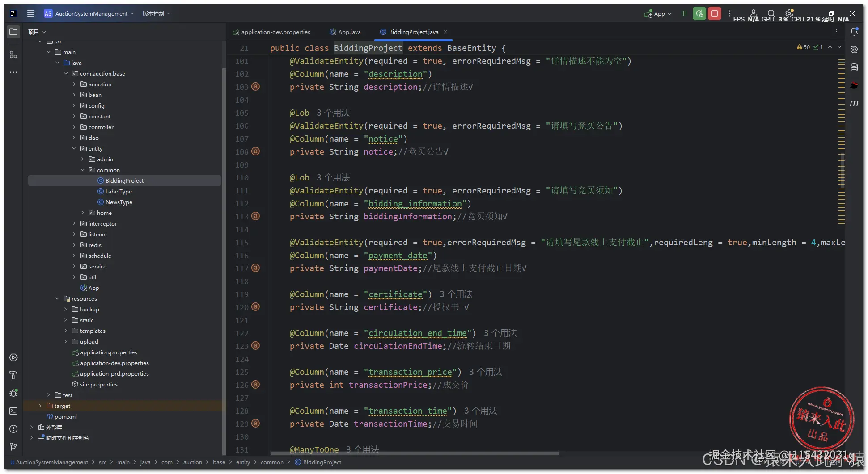
Task: Click the editor horizontal scrollbar
Action: pos(415,453)
